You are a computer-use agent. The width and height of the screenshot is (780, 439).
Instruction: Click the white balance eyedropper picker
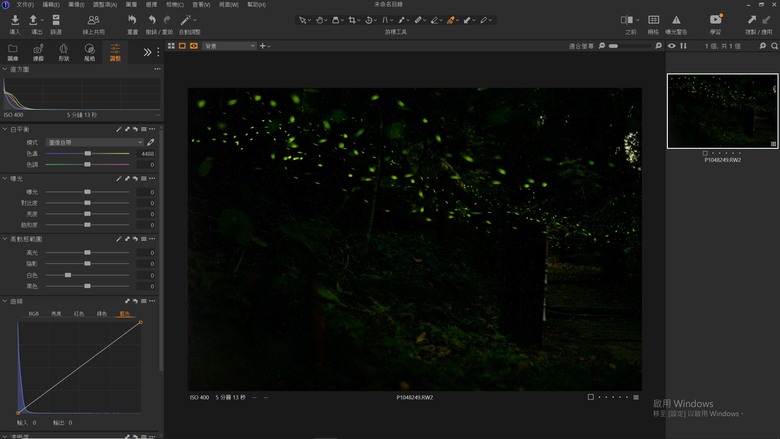point(151,142)
